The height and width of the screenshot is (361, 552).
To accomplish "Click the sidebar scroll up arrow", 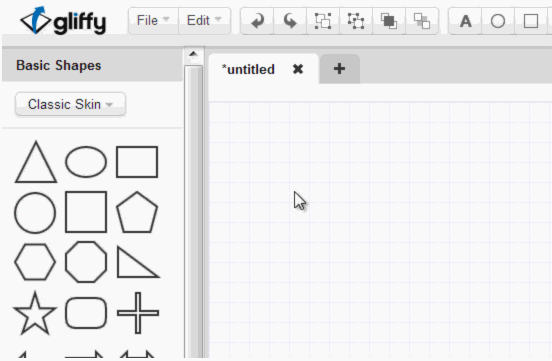I will (193, 54).
